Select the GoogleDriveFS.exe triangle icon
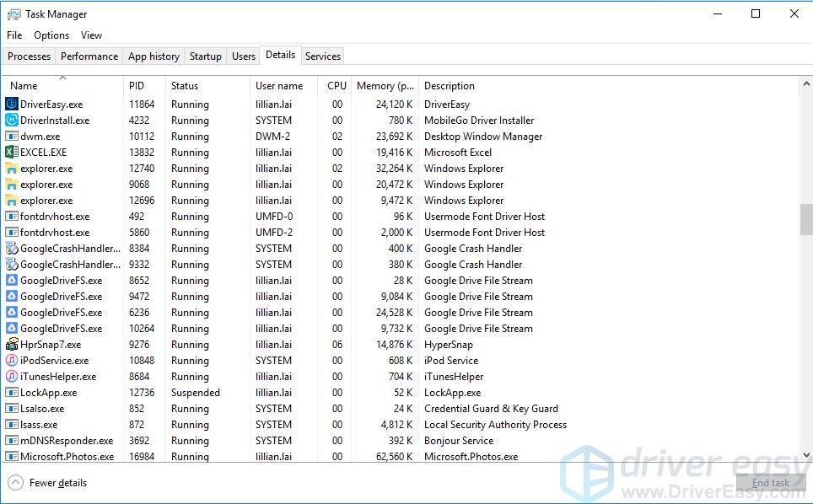Image resolution: width=813 pixels, height=504 pixels. 12,280
